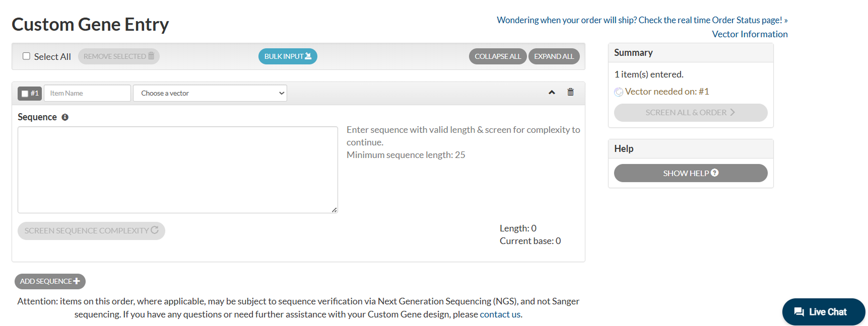Open Live Chat bubble

point(823,312)
